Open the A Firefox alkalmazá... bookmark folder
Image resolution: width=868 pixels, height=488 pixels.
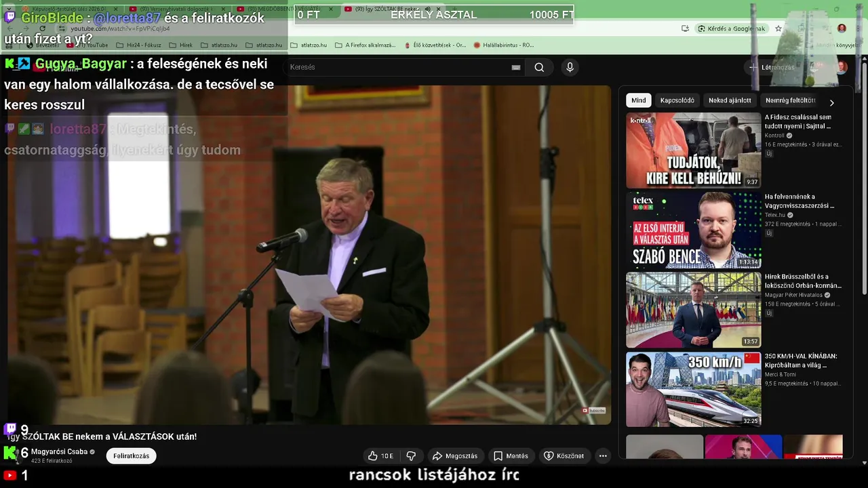pyautogui.click(x=365, y=45)
